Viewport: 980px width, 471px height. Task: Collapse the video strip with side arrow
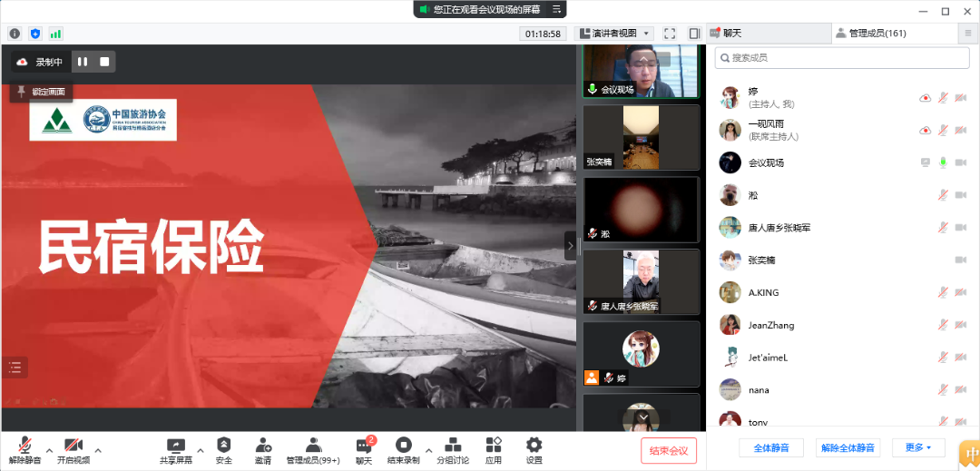click(x=570, y=246)
